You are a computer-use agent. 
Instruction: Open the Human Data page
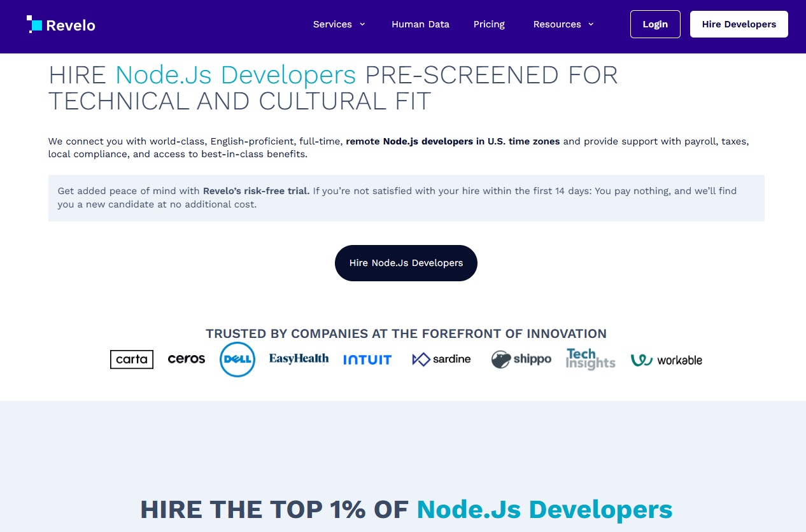(420, 24)
